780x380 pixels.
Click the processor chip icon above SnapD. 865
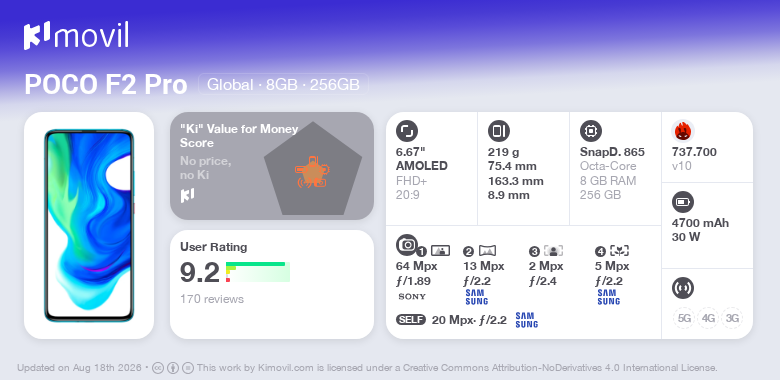click(591, 131)
